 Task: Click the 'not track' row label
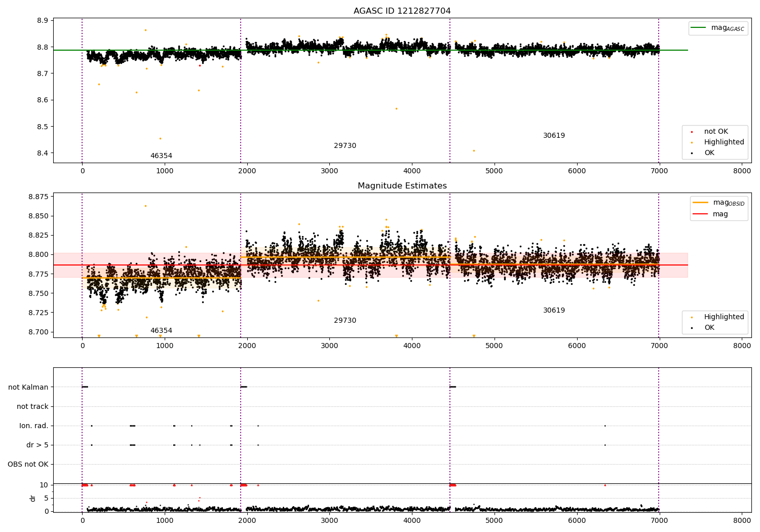coord(32,406)
